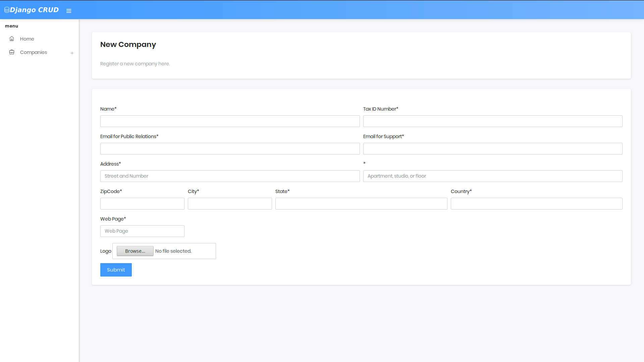This screenshot has width=644, height=362.
Task: Click Browse to choose logo file
Action: pyautogui.click(x=135, y=251)
